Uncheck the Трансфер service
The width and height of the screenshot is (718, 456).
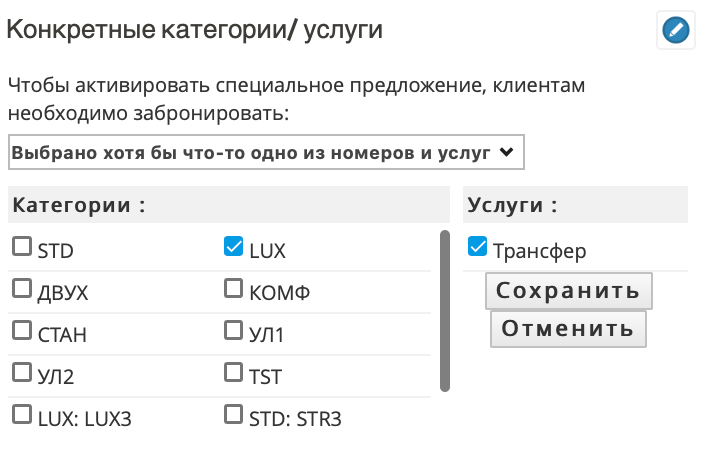pos(477,246)
